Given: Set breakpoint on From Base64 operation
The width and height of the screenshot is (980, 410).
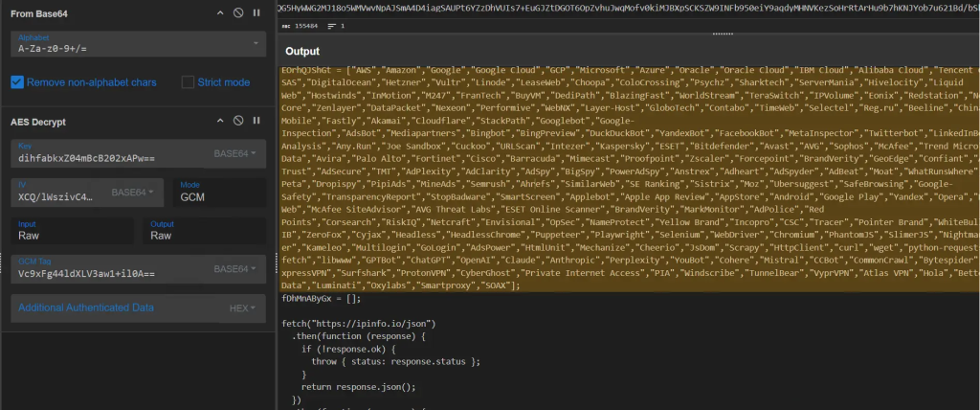Looking at the screenshot, I should [x=256, y=12].
